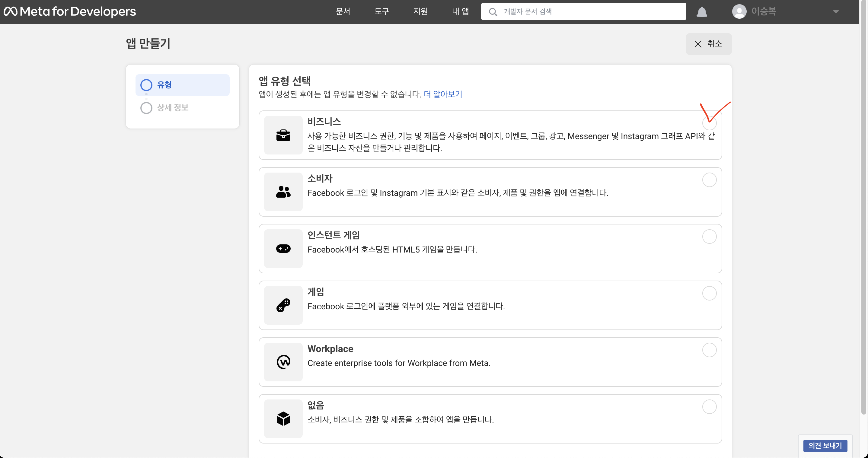868x458 pixels.
Task: Click the 의견 보내기 feedback button
Action: pyautogui.click(x=825, y=446)
